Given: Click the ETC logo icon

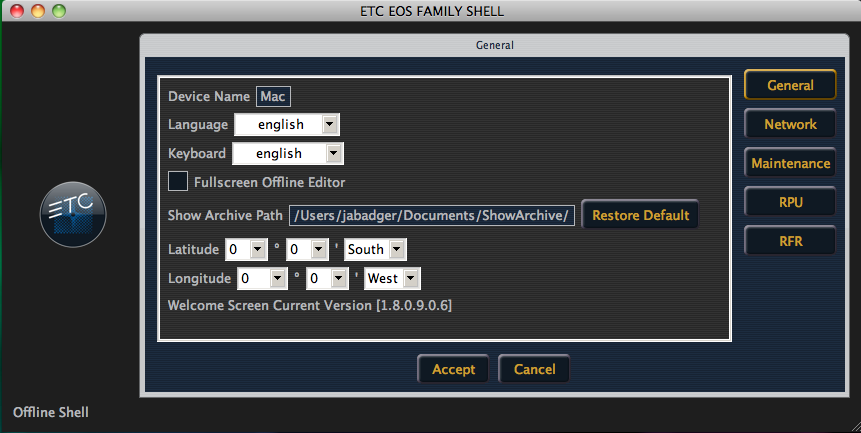Looking at the screenshot, I should [x=73, y=215].
